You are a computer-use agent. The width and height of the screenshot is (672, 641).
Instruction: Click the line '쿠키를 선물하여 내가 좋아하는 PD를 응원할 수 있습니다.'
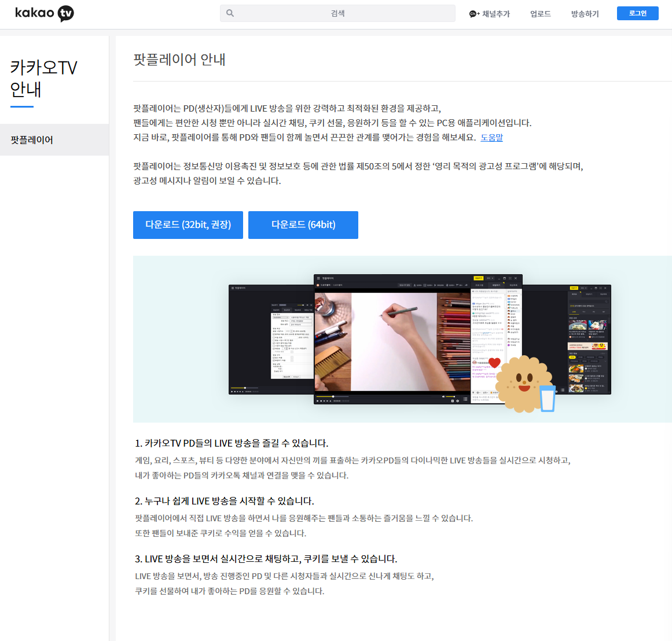[229, 591]
